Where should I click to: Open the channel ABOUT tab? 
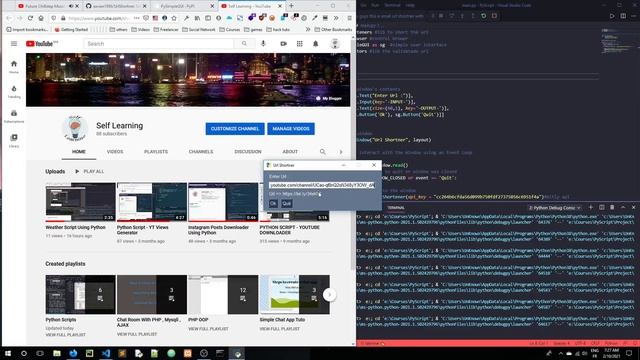coord(290,151)
